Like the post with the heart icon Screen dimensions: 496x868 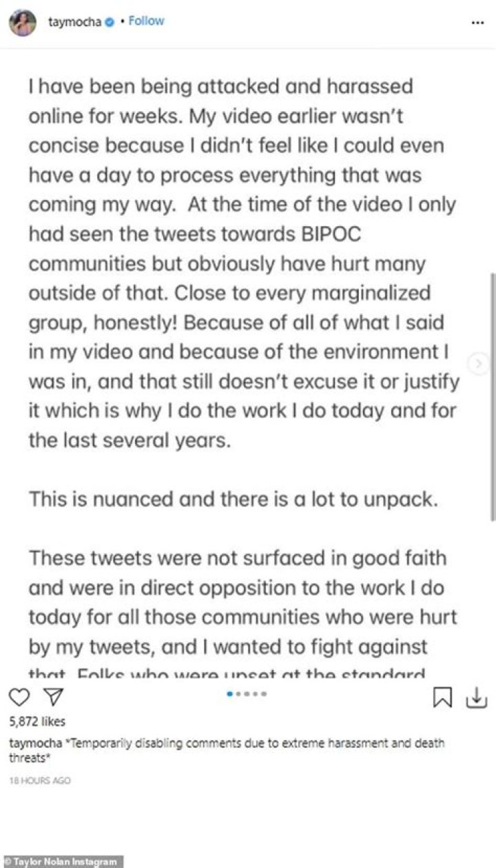pos(21,698)
